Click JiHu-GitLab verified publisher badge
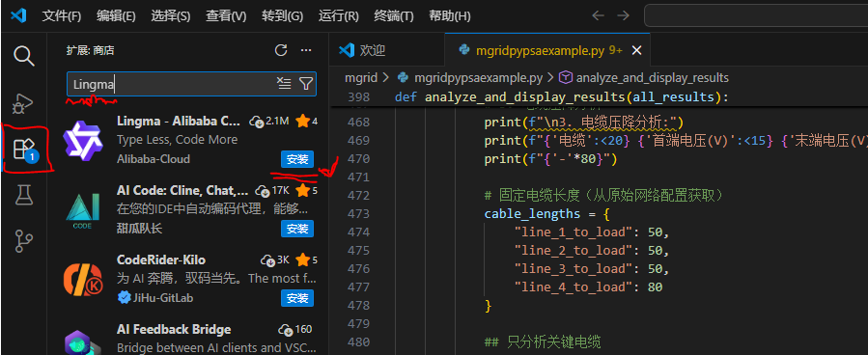 [x=123, y=298]
